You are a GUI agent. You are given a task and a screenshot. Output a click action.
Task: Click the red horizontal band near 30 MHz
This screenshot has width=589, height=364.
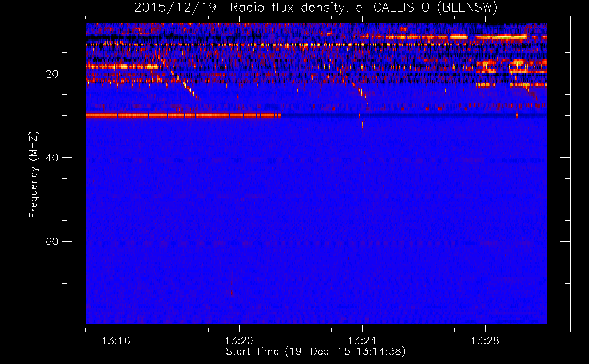point(183,116)
